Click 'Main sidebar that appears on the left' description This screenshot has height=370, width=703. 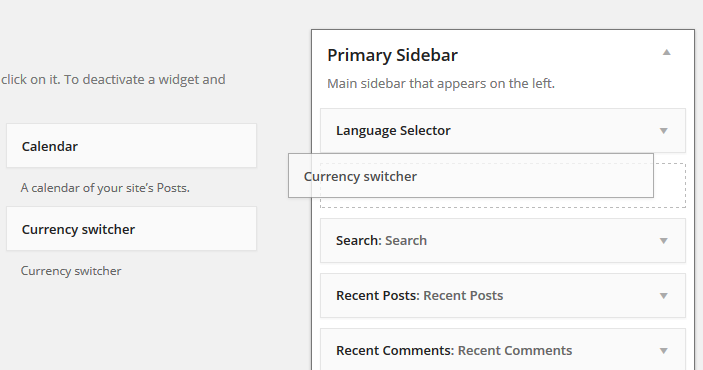441,83
